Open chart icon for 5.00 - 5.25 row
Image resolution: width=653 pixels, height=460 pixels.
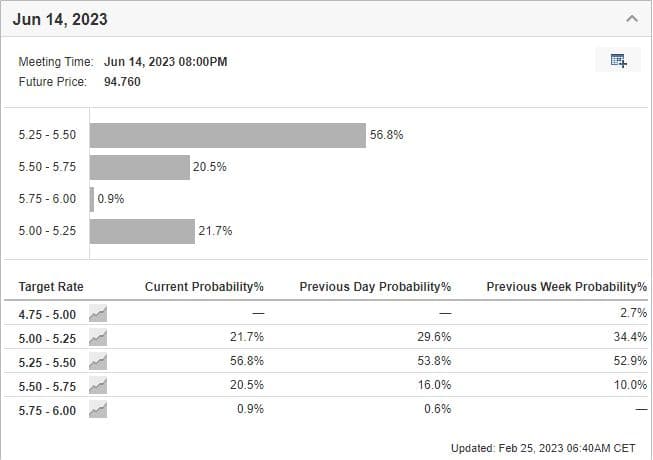point(98,337)
